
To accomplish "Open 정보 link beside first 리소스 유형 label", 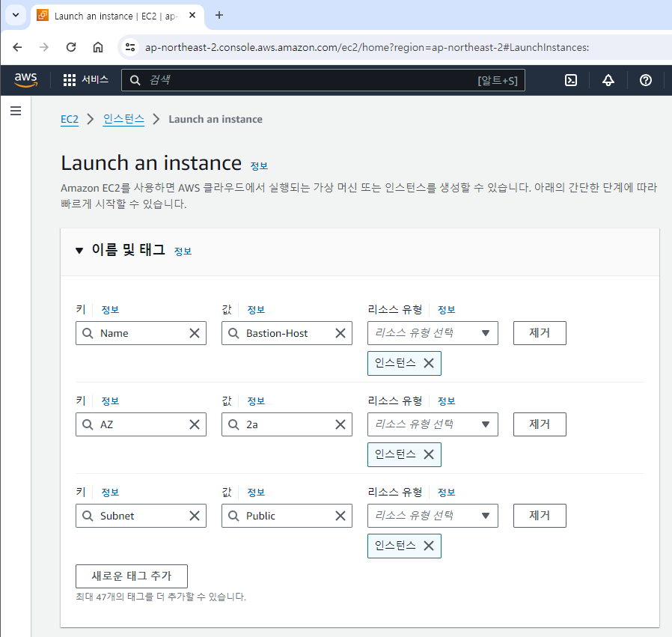I will pos(447,310).
